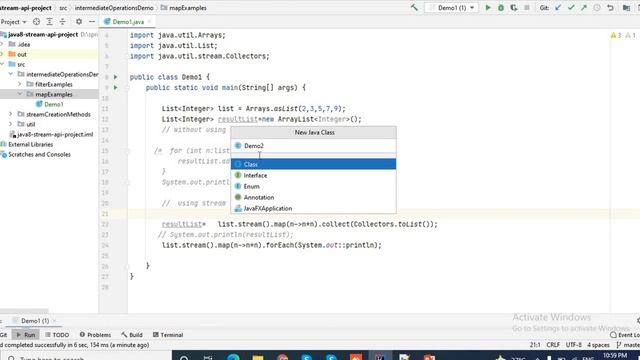Click 4 spaces indent setting
640x360 pixels.
(598, 345)
